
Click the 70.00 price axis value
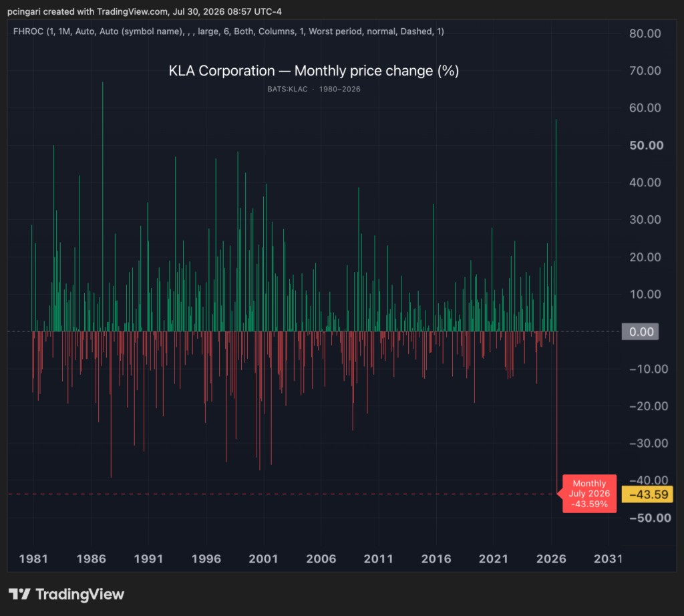(645, 71)
